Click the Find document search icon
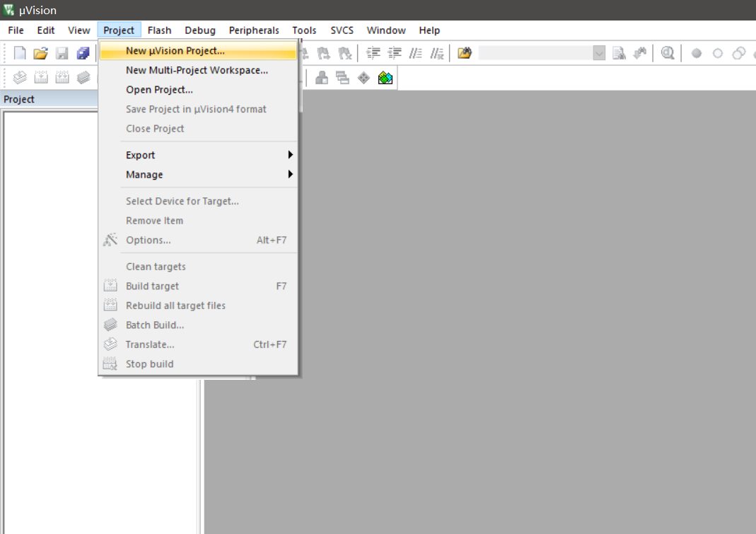The height and width of the screenshot is (534, 756). (x=619, y=53)
